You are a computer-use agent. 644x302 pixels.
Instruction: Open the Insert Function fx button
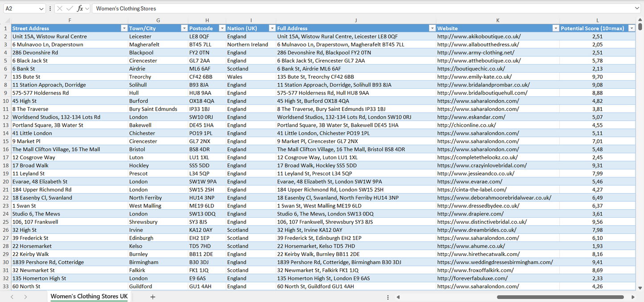[80, 8]
